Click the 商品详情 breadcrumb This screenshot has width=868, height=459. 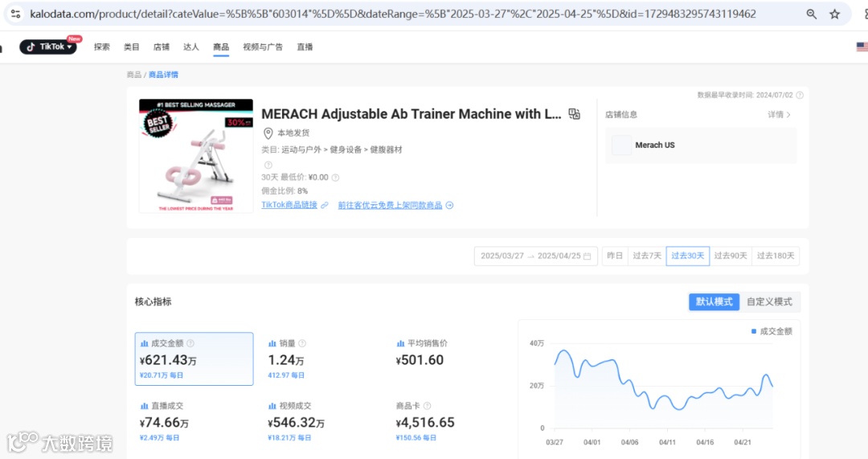[163, 75]
